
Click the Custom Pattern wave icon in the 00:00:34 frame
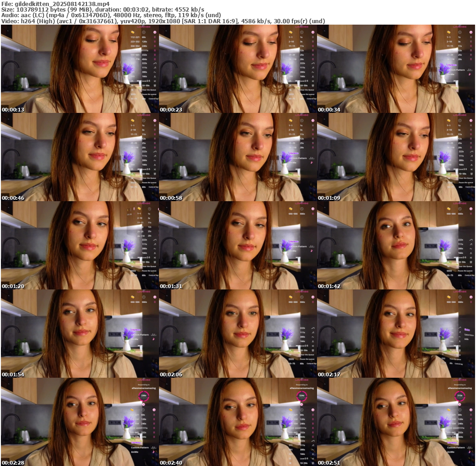(469, 70)
